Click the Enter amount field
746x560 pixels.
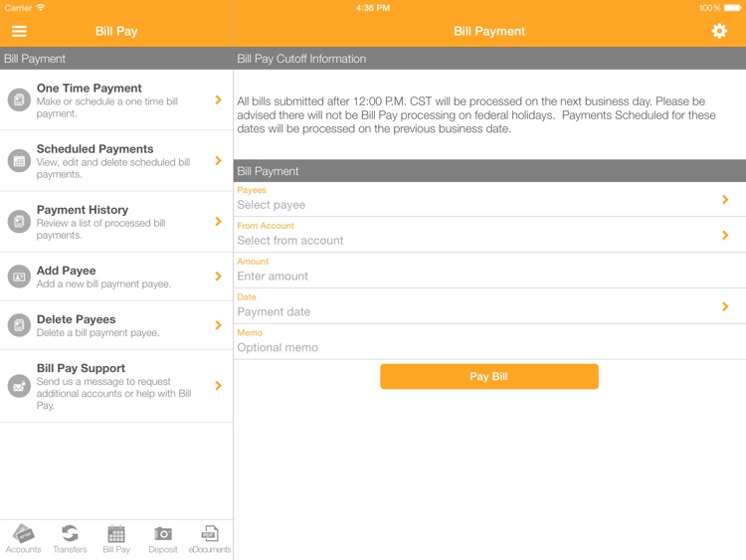pyautogui.click(x=489, y=271)
